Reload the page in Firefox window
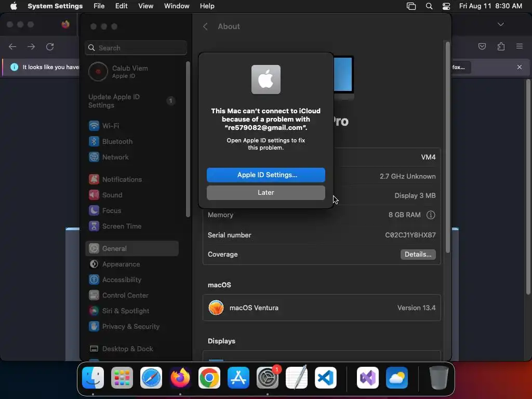This screenshot has width=532, height=399. point(50,46)
